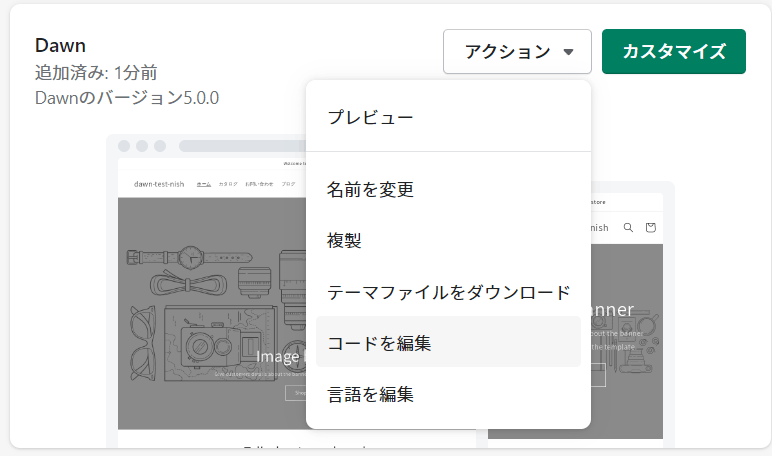The width and height of the screenshot is (772, 456).
Task: Click the Dawnのバージョン5.0.0 text
Action: click(127, 98)
